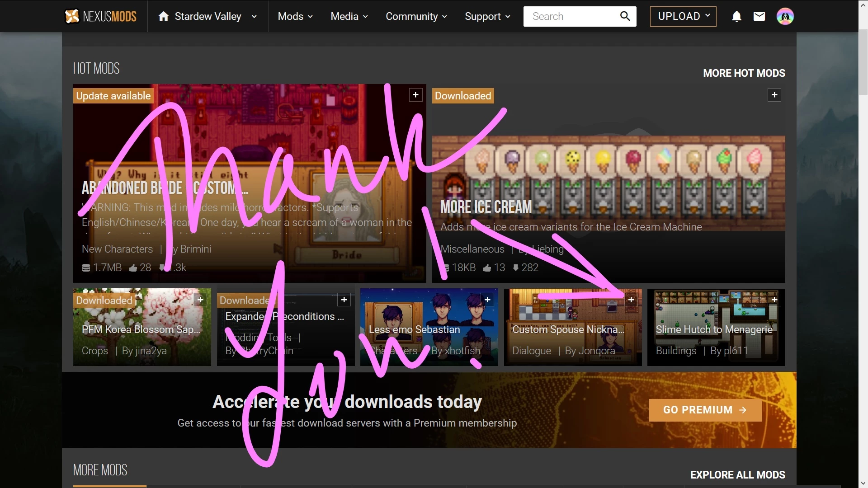Click the GO PREMIUM button
Screen dimensions: 868x488
(x=705, y=410)
